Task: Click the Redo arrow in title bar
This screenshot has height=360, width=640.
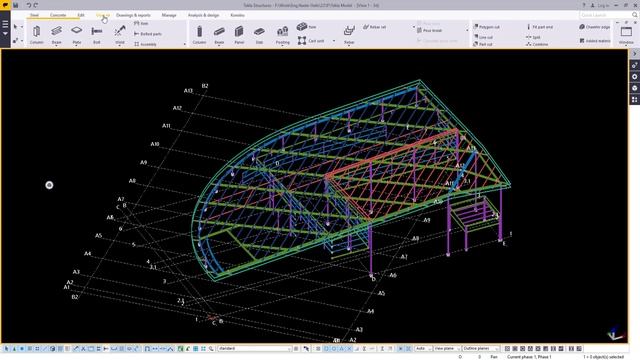Action: (x=36, y=5)
